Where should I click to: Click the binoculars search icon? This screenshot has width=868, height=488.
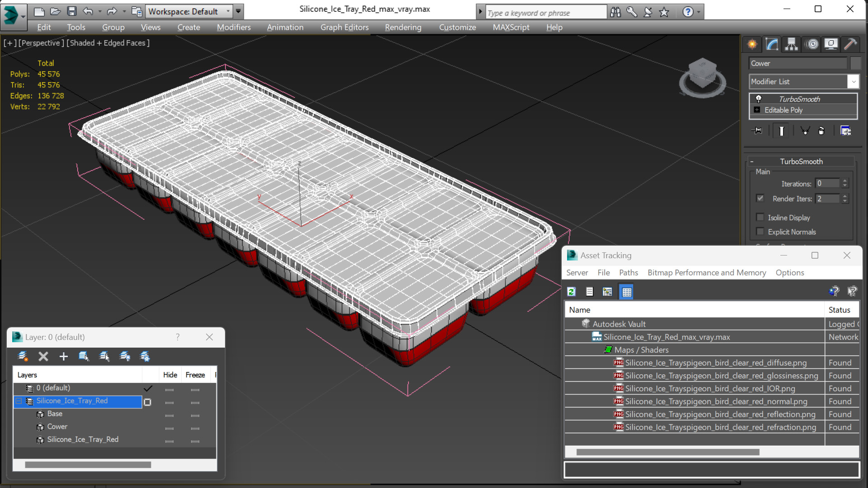(x=615, y=12)
